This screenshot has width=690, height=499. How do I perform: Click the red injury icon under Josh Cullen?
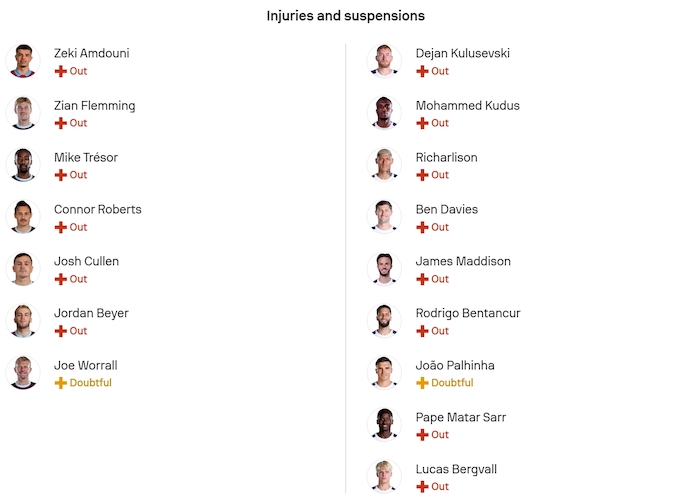[x=60, y=279]
